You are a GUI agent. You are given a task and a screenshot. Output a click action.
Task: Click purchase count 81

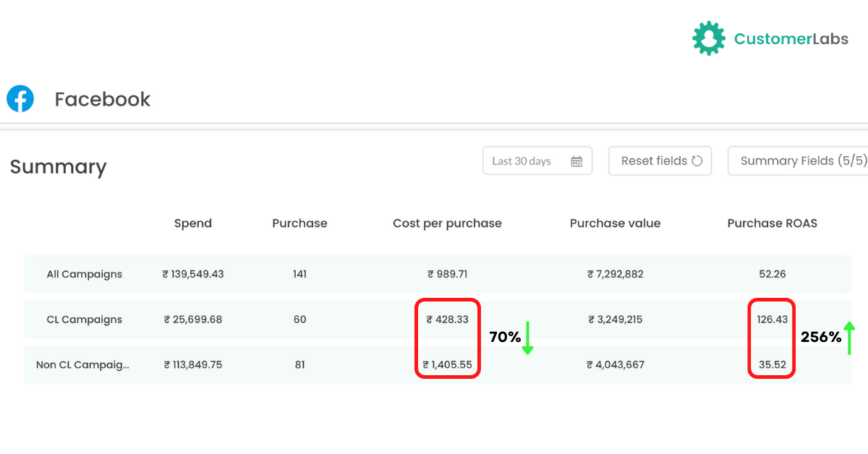click(299, 365)
